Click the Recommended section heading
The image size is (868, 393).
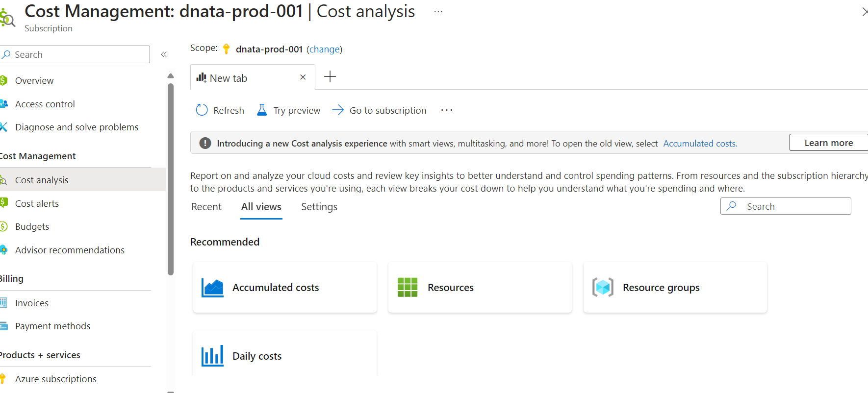(x=225, y=242)
